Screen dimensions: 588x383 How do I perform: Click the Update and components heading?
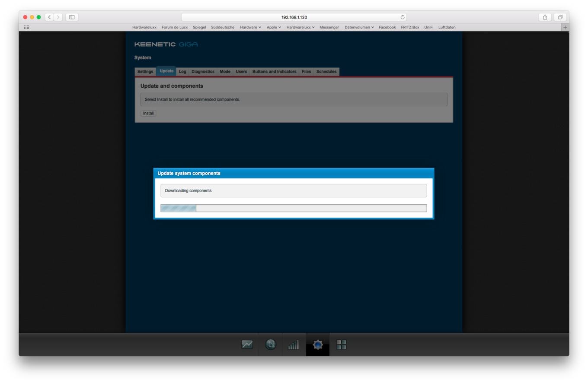pos(172,86)
